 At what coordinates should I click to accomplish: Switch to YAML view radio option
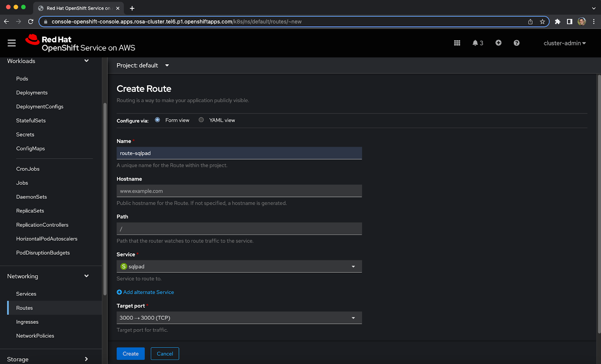pyautogui.click(x=201, y=120)
